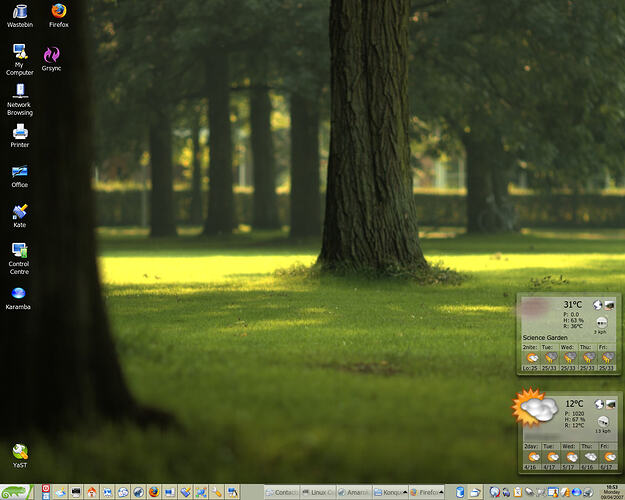Switch to the Amarok taskbar entry
Screen dimensions: 625x500
354,492
